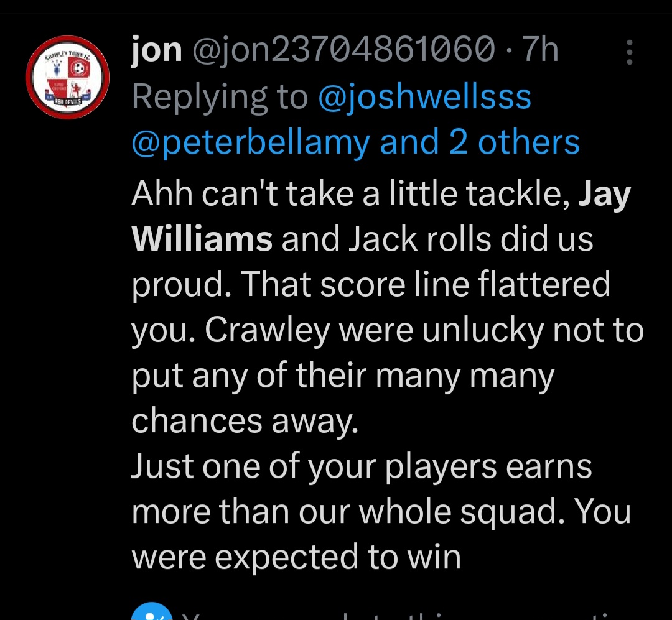Open the profile via display name jon
Viewport: 672px width, 620px height.
click(156, 50)
